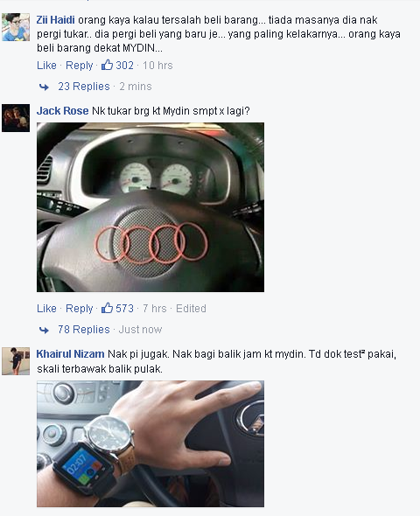
Task: Open Jack Rose's name link
Action: point(62,111)
